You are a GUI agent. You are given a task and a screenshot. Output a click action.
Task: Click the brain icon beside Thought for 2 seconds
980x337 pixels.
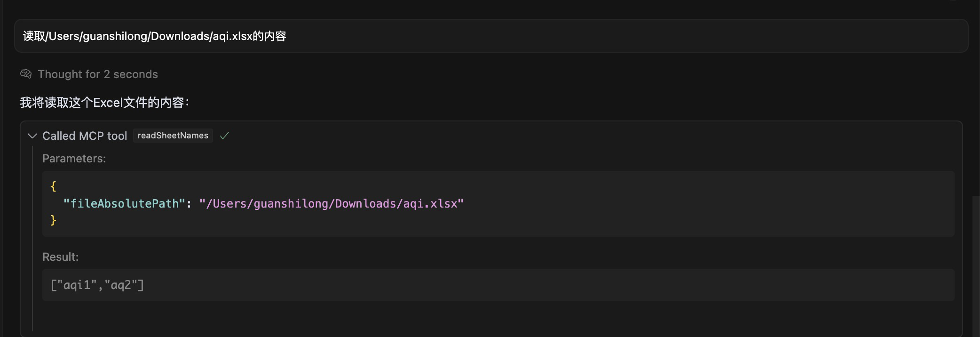tap(26, 74)
